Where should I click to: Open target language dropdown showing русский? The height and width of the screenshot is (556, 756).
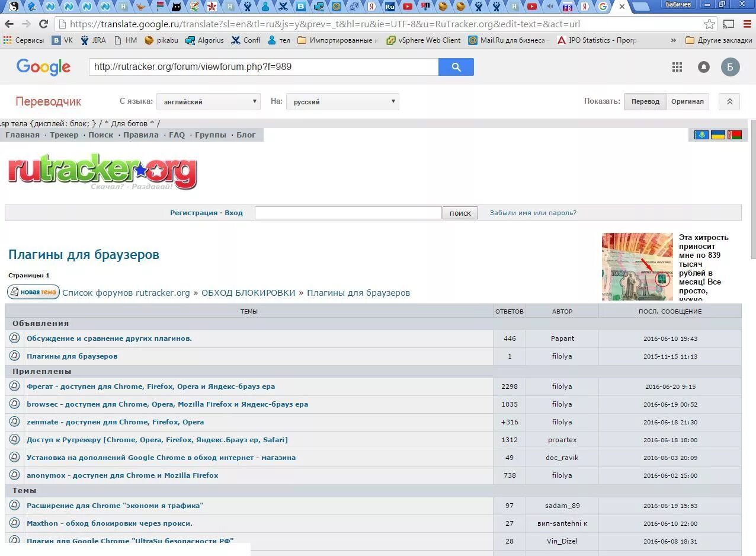click(342, 101)
